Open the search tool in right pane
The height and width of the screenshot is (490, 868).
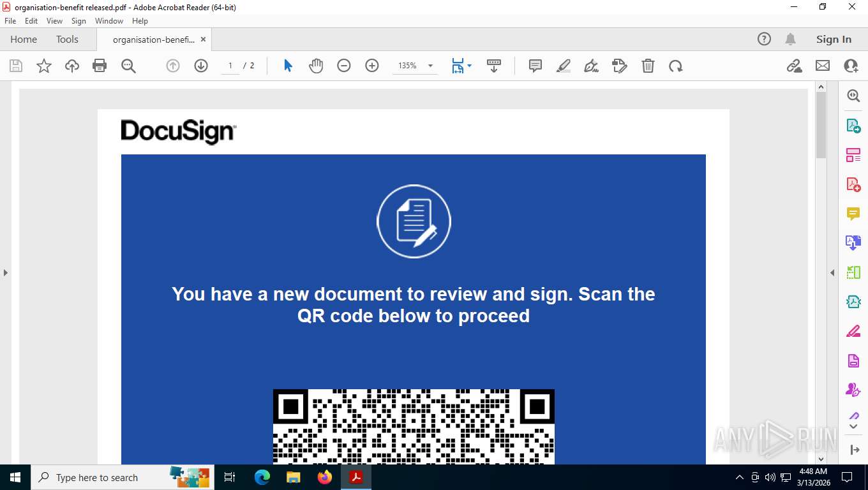(853, 96)
